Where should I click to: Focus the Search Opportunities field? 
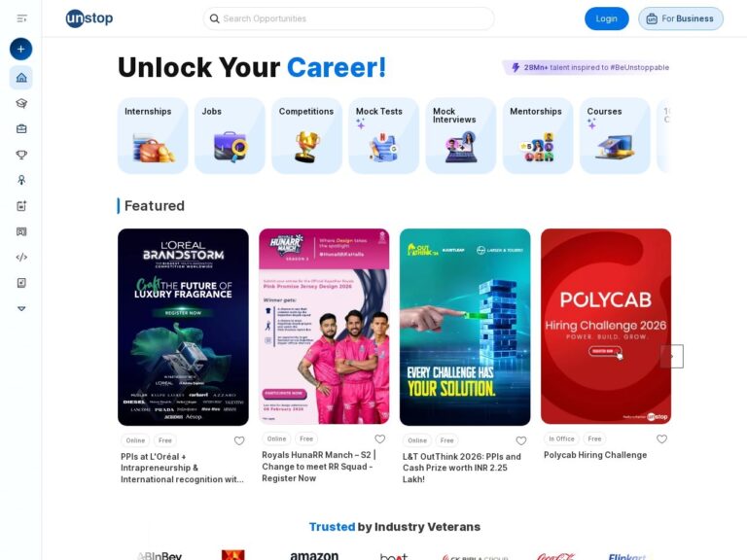[349, 18]
